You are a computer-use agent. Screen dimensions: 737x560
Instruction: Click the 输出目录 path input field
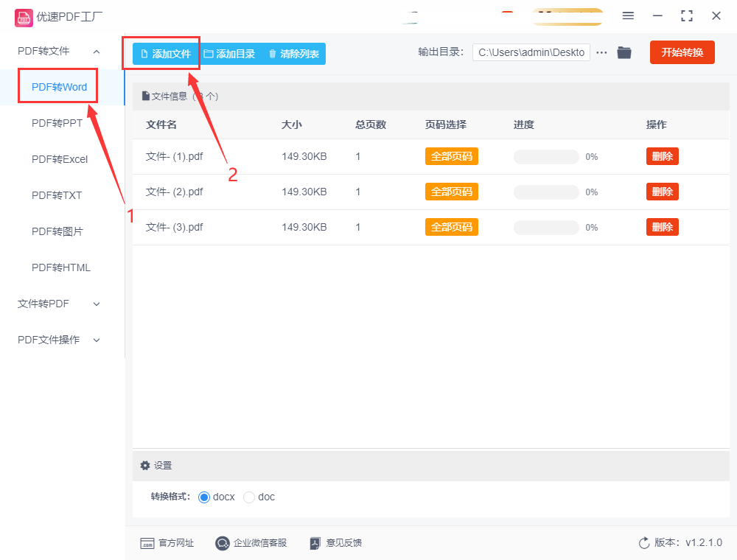coord(531,52)
